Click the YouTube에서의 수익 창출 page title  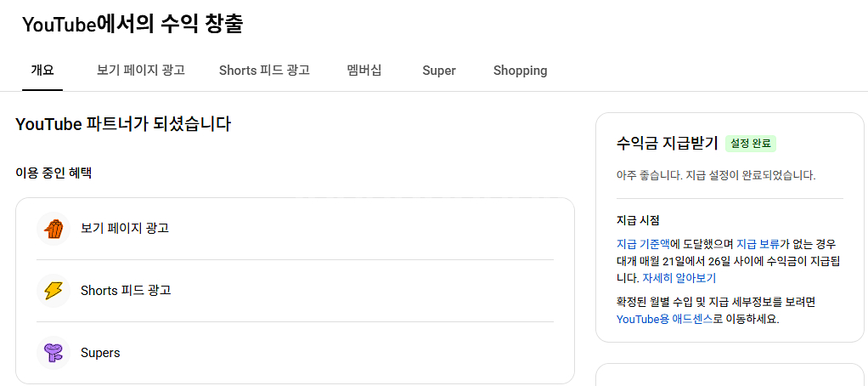pyautogui.click(x=132, y=25)
